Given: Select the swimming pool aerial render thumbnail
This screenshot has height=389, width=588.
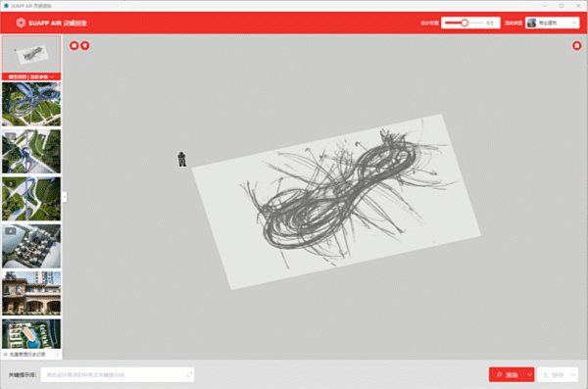Looking at the screenshot, I should (x=31, y=334).
